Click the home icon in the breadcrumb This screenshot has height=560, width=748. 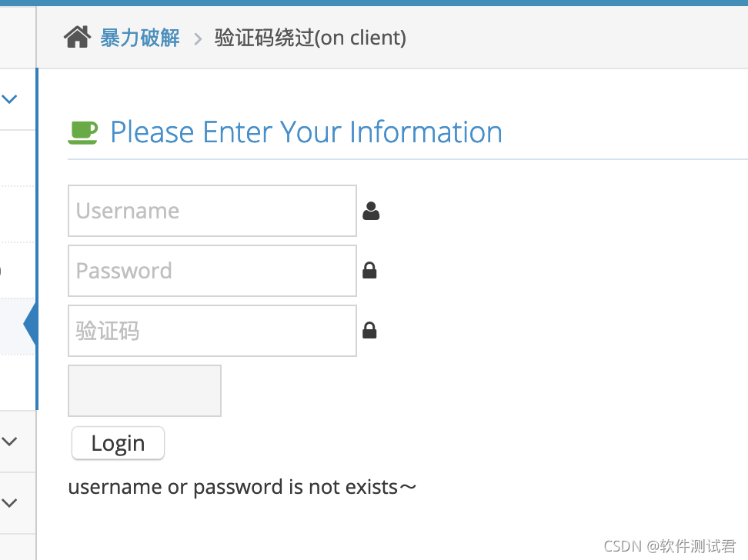tap(77, 35)
